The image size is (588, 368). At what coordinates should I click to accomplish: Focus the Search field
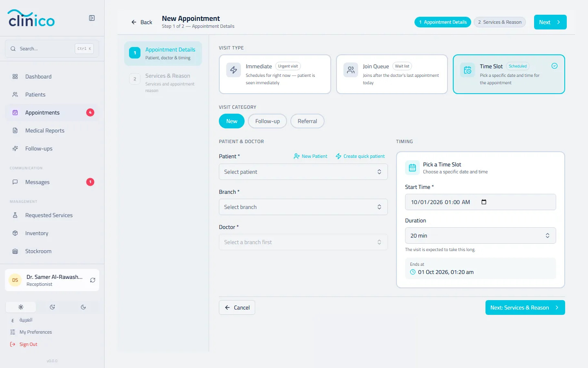(52, 49)
